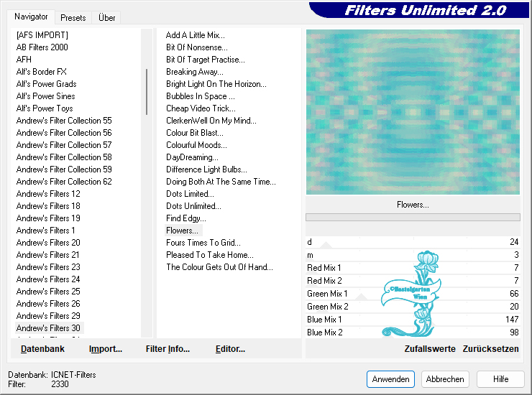This screenshot has height=395, width=532.
Task: Select Andrew's Filters 30 category
Action: point(48,328)
